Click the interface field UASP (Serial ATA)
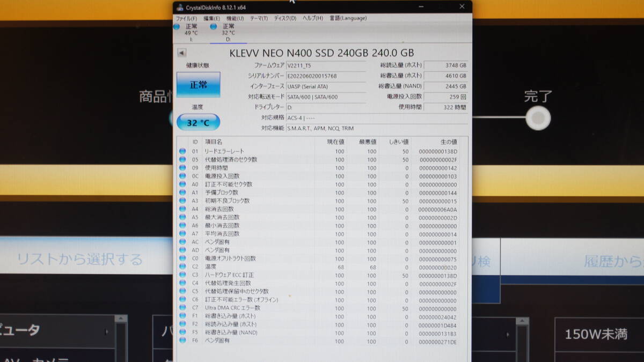The height and width of the screenshot is (362, 644). (326, 86)
